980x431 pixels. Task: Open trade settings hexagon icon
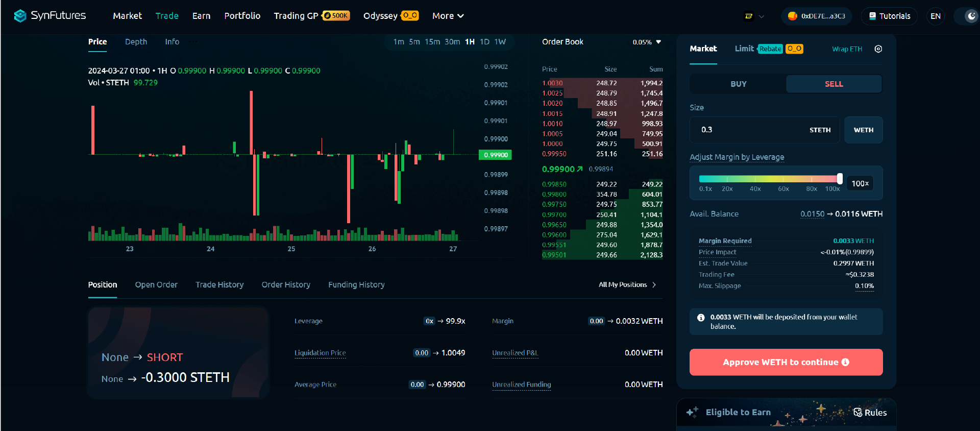(878, 49)
